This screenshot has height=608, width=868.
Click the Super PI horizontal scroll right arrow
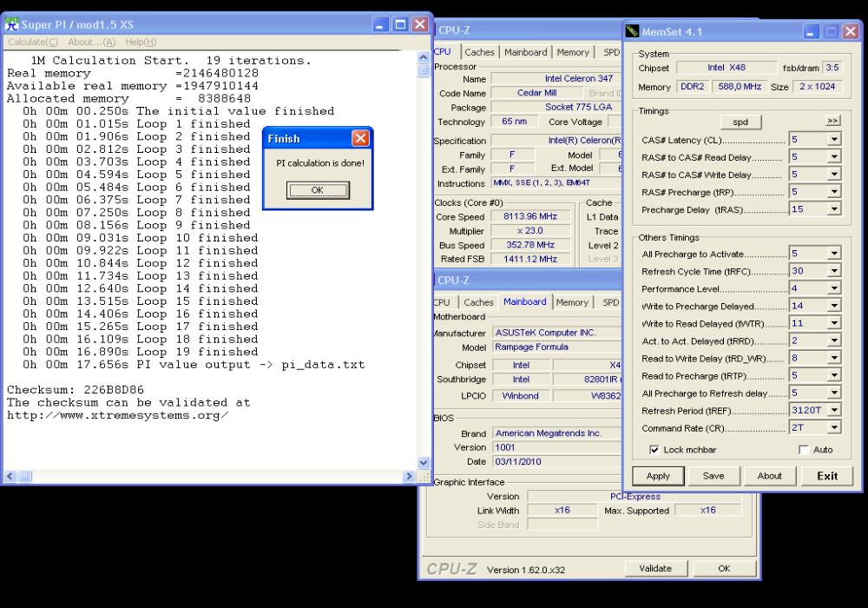pos(409,476)
